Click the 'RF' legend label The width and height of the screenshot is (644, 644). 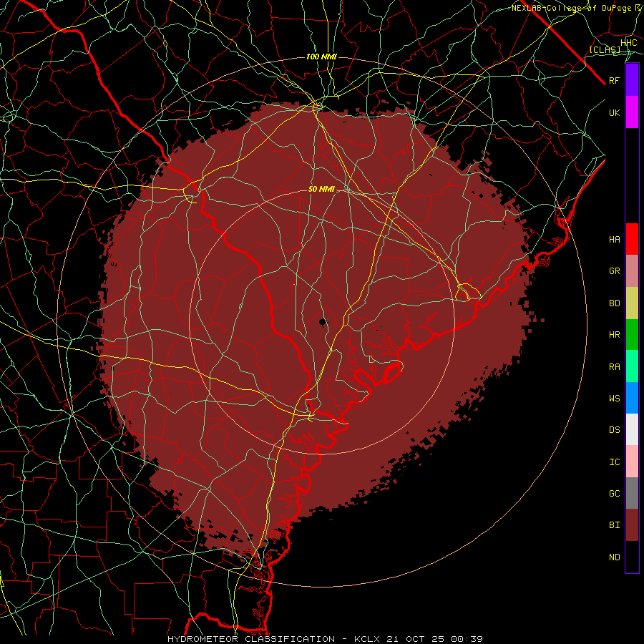615,80
